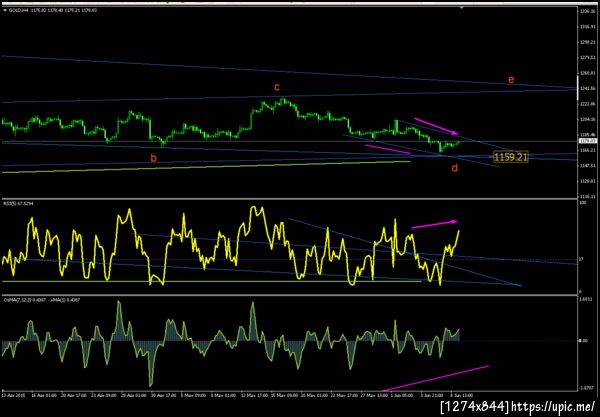Click the OsMA indicator label

coord(41,300)
